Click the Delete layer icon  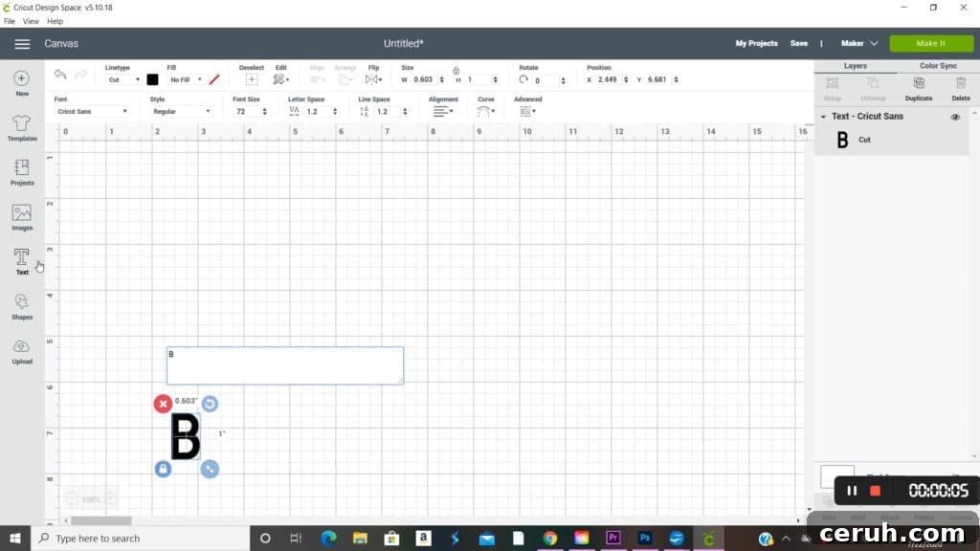tap(961, 83)
